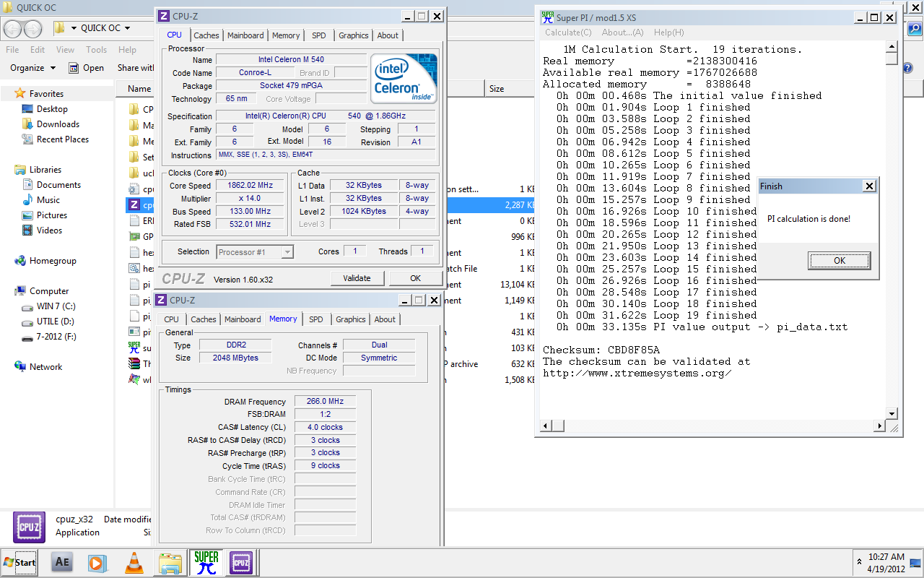The width and height of the screenshot is (924, 578).
Task: Open Mainboard tab in lower CPU-Z
Action: click(x=243, y=319)
